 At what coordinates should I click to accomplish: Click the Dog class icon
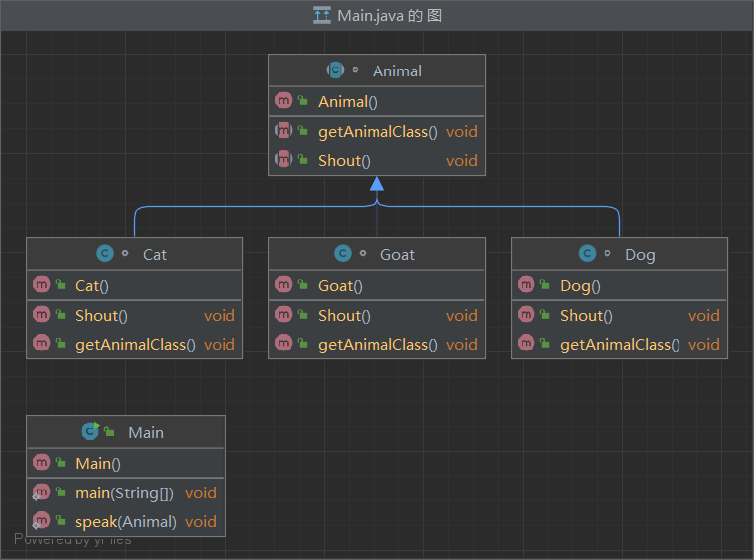click(587, 254)
